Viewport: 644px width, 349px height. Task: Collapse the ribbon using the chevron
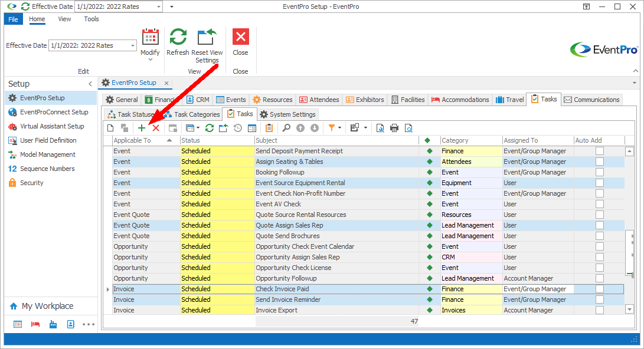(x=635, y=71)
